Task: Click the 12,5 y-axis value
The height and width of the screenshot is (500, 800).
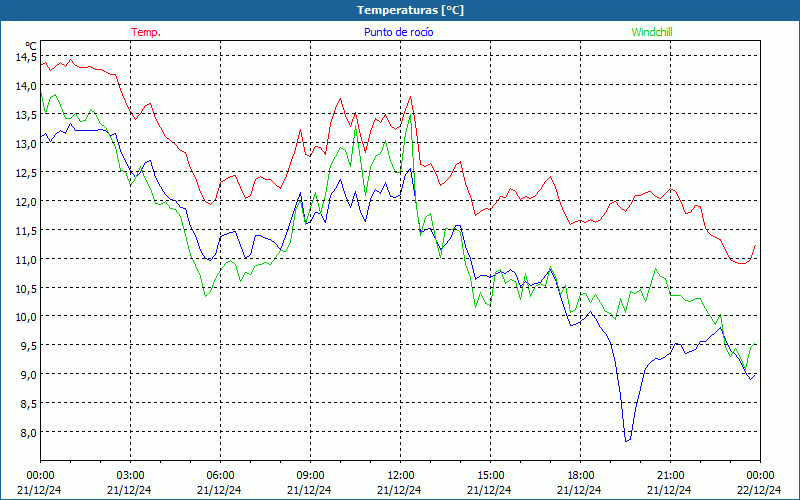Action: pos(26,172)
